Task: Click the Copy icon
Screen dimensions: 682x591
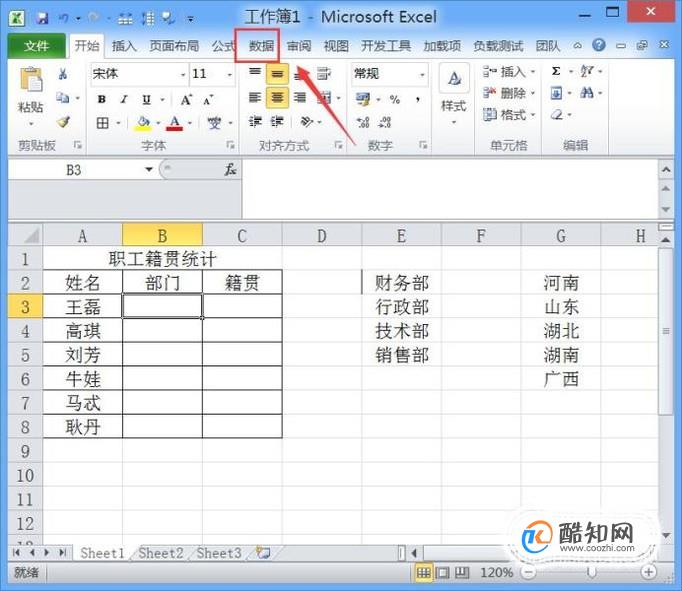Action: 63,98
